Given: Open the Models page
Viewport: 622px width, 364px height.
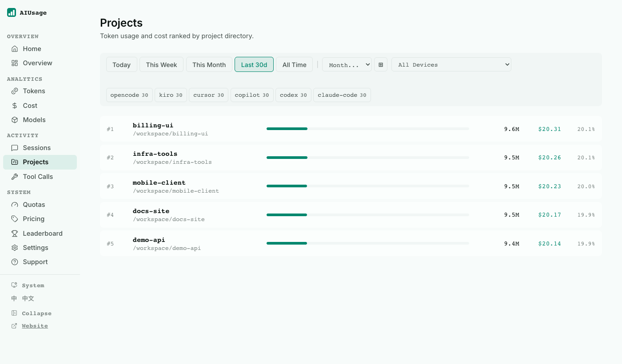Looking at the screenshot, I should [40, 120].
